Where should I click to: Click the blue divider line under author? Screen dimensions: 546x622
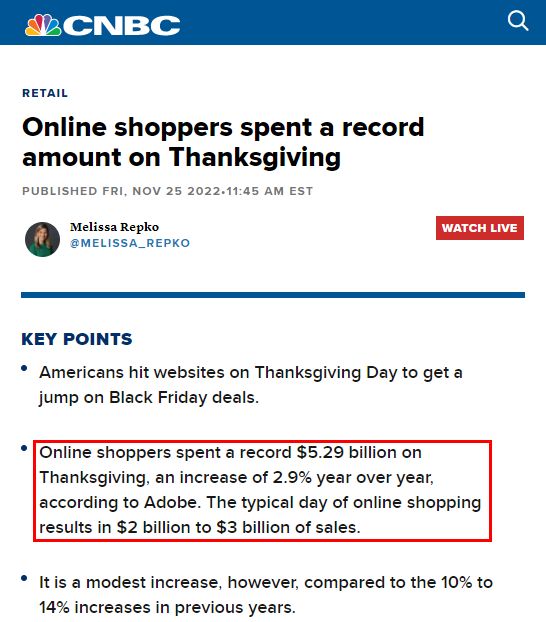coord(273,295)
